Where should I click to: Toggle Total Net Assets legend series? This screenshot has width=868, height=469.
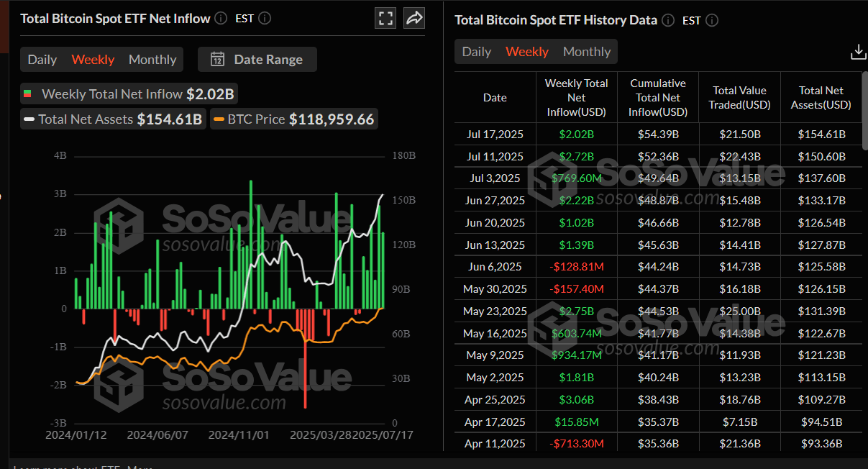tap(113, 119)
